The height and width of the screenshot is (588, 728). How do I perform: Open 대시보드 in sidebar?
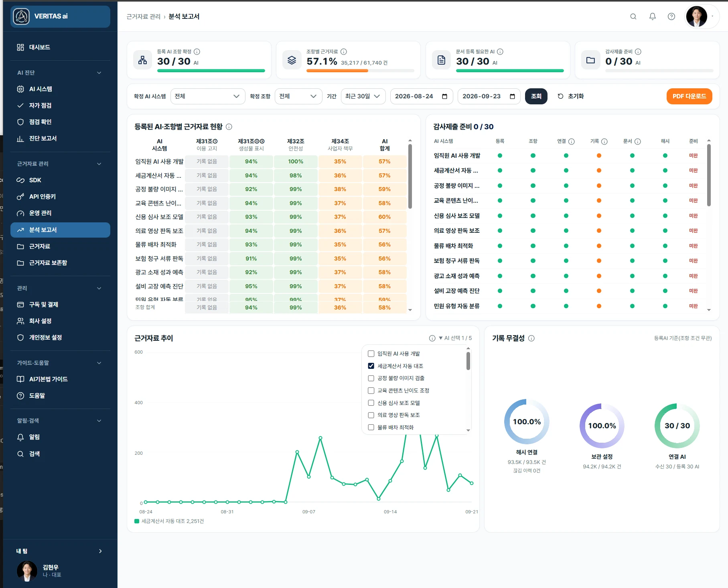[x=60, y=47]
